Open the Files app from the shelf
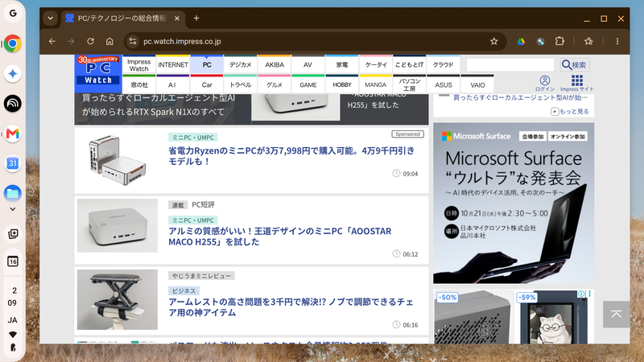 tap(13, 193)
